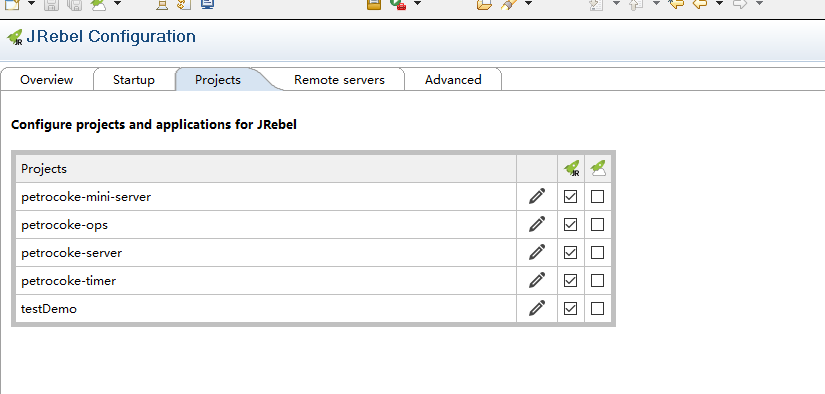Viewport: 825px width, 394px height.
Task: Enable remote server support for petrocoke-ops
Action: click(597, 225)
